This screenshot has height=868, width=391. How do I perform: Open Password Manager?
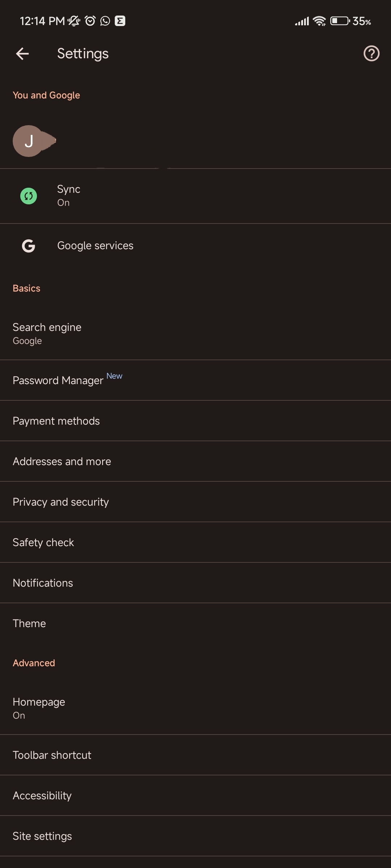58,380
